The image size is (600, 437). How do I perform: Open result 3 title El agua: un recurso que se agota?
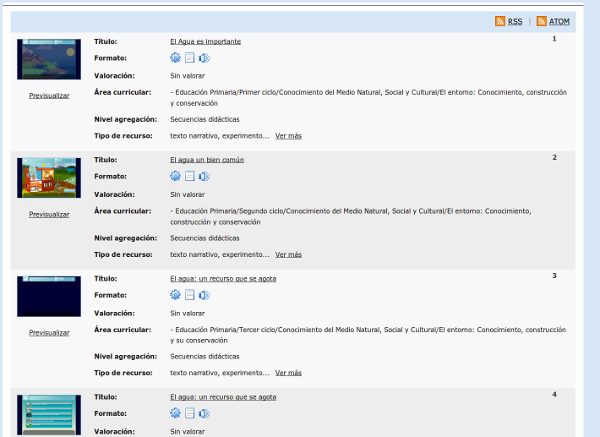pyautogui.click(x=223, y=279)
